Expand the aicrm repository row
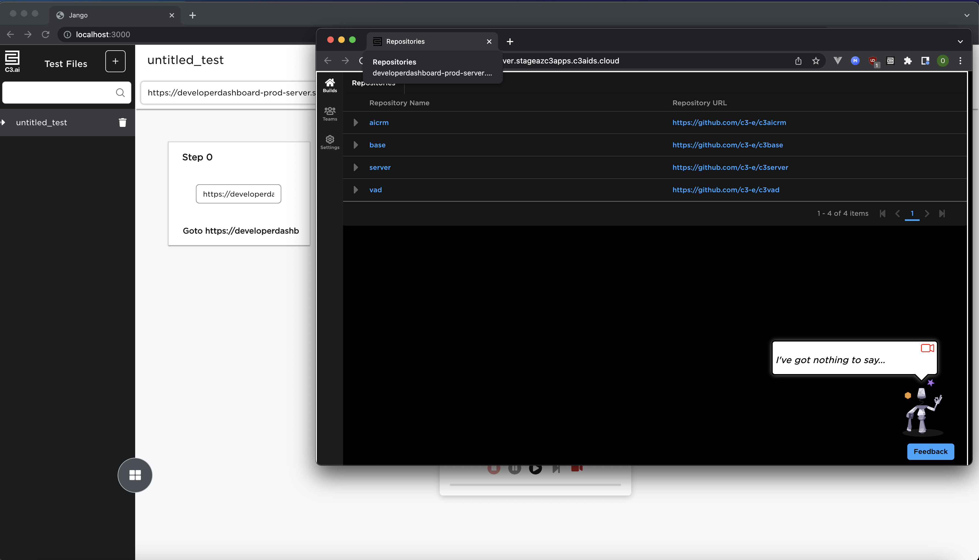The width and height of the screenshot is (979, 560). [x=356, y=122]
